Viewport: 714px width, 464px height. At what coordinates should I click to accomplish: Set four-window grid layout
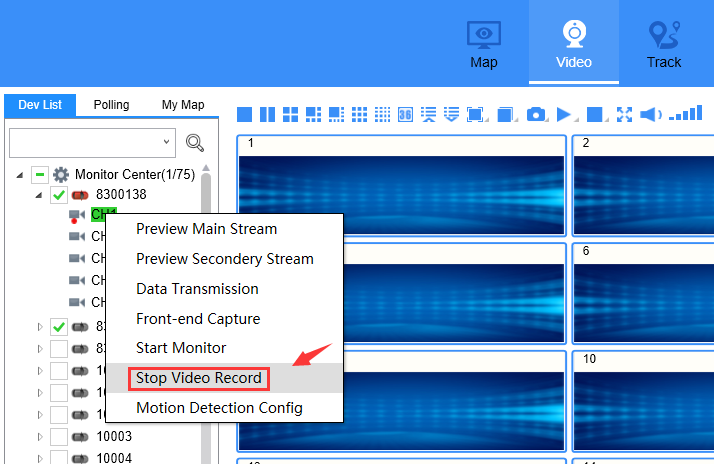tap(291, 114)
